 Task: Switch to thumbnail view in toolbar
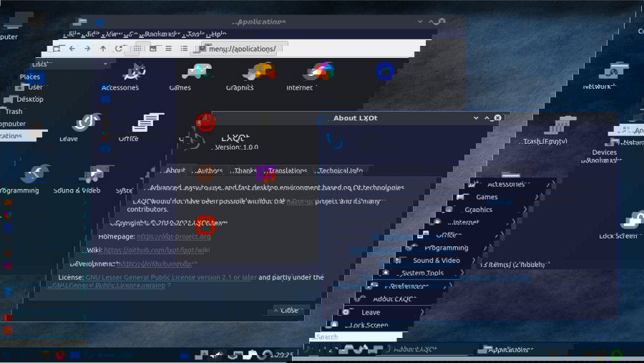153,49
